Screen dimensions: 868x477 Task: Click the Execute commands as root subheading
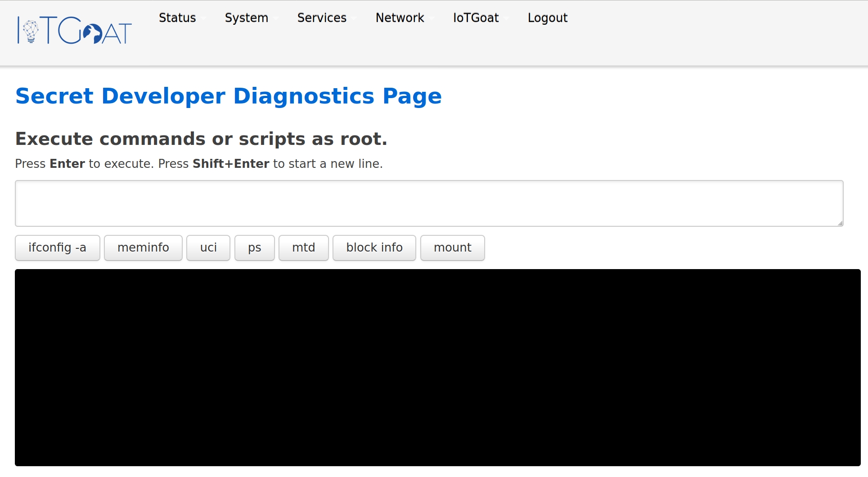201,139
